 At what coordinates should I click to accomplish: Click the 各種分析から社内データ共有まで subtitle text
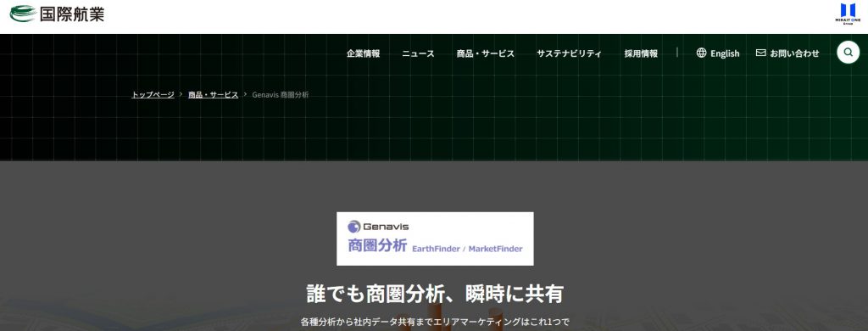tap(435, 322)
